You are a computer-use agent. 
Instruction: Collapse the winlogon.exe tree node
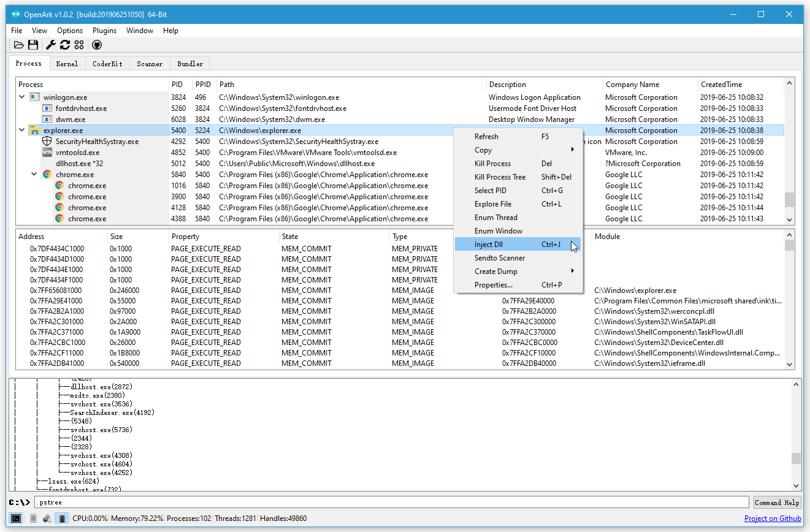(22, 97)
